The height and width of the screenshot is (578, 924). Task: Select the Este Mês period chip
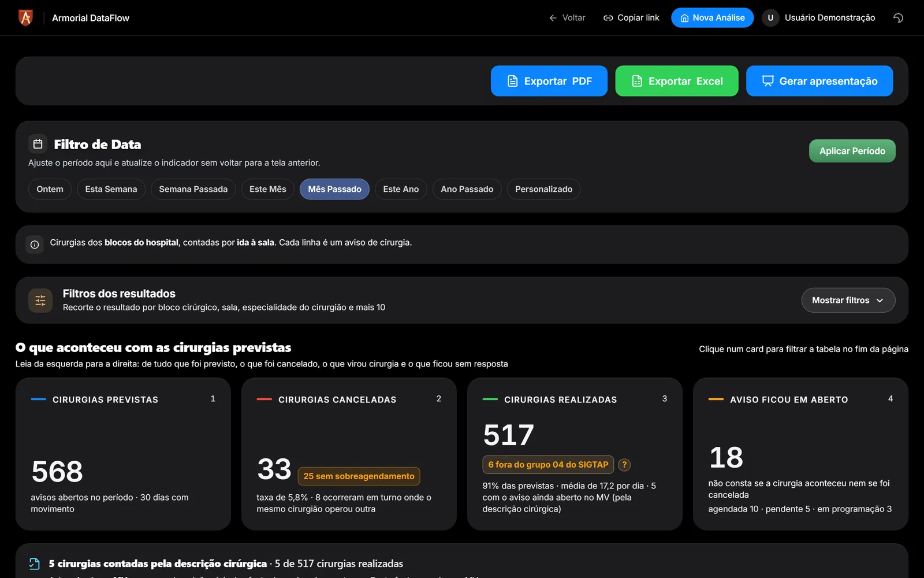268,189
